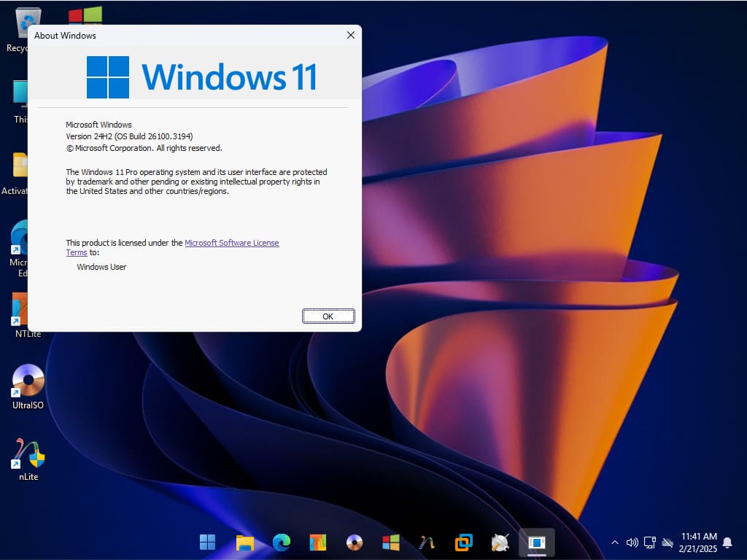The image size is (747, 560).
Task: Click the About Windows title bar text
Action: pyautogui.click(x=65, y=36)
